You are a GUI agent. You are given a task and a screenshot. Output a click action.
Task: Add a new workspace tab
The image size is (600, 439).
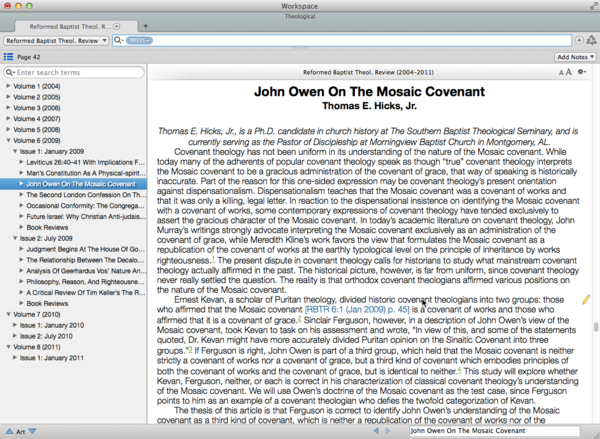pos(145,26)
